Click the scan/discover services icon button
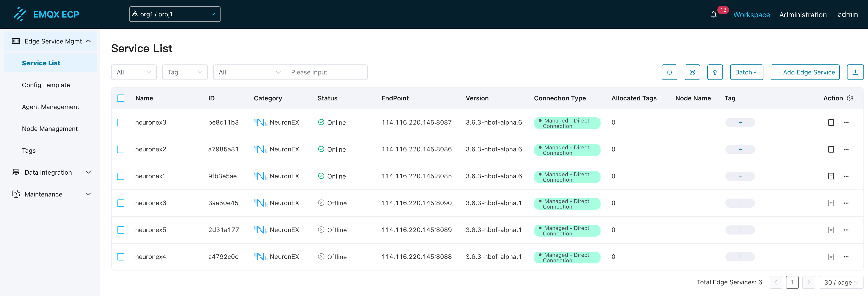Image resolution: width=868 pixels, height=296 pixels. click(692, 72)
